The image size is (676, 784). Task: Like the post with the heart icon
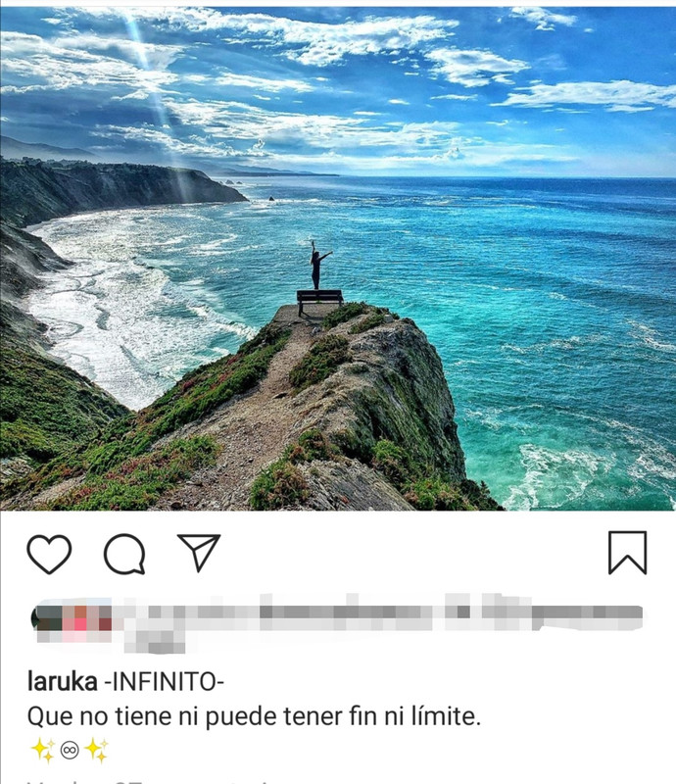[x=49, y=554]
